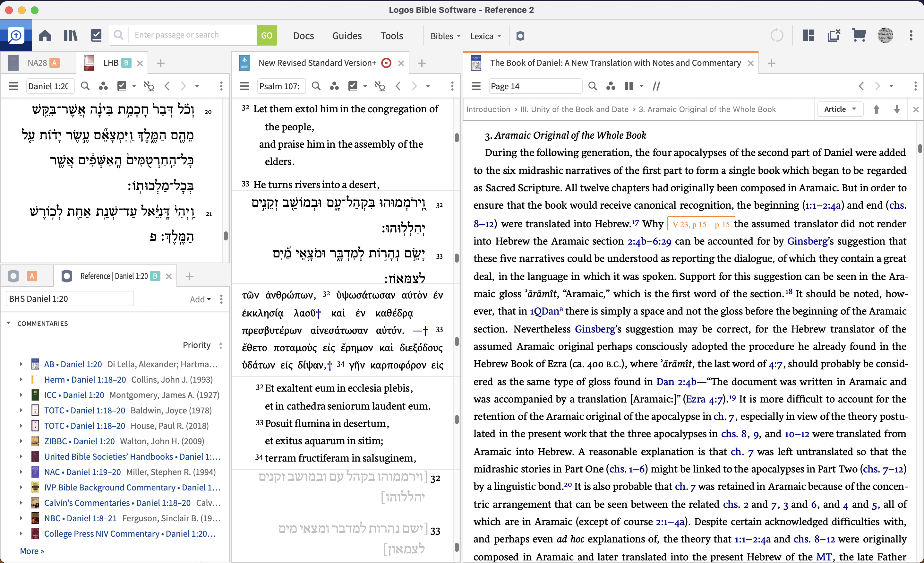
Task: Click the More » link
Action: pyautogui.click(x=32, y=551)
